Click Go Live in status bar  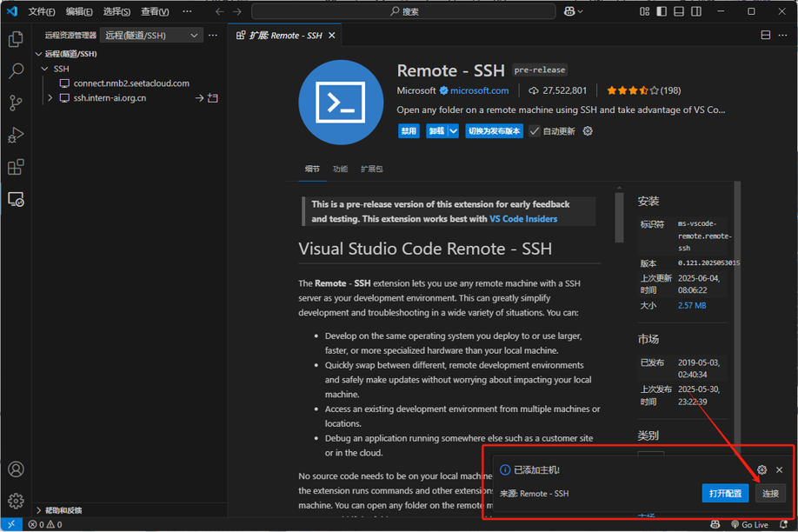749,524
